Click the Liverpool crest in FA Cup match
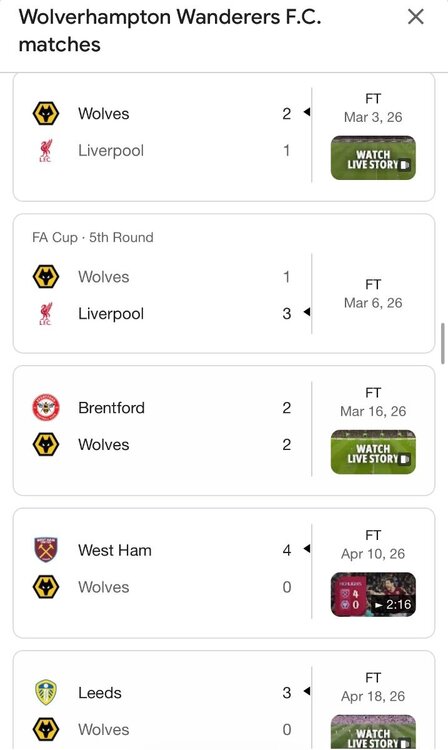Image resolution: width=448 pixels, height=750 pixels. tap(46, 314)
